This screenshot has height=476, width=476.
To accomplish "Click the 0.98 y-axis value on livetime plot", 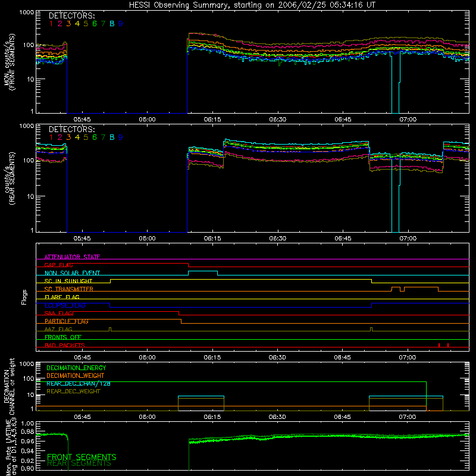I will [27, 432].
